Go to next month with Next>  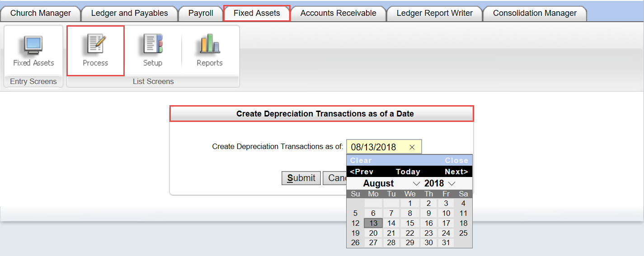tap(456, 172)
